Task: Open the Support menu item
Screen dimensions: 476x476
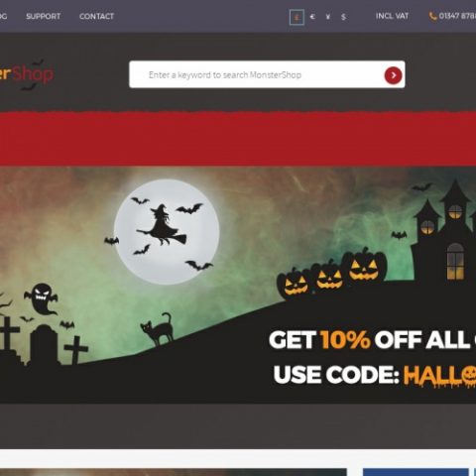Action: point(44,16)
